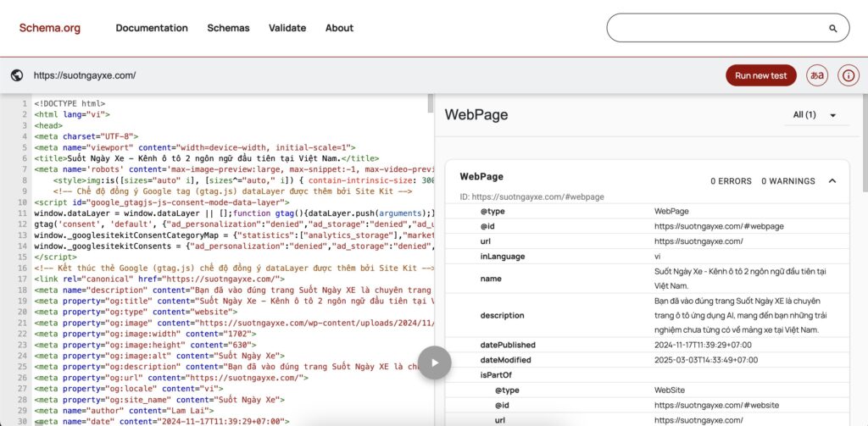Image resolution: width=868 pixels, height=426 pixels.
Task: Click the WebPage results heading
Action: (x=476, y=114)
